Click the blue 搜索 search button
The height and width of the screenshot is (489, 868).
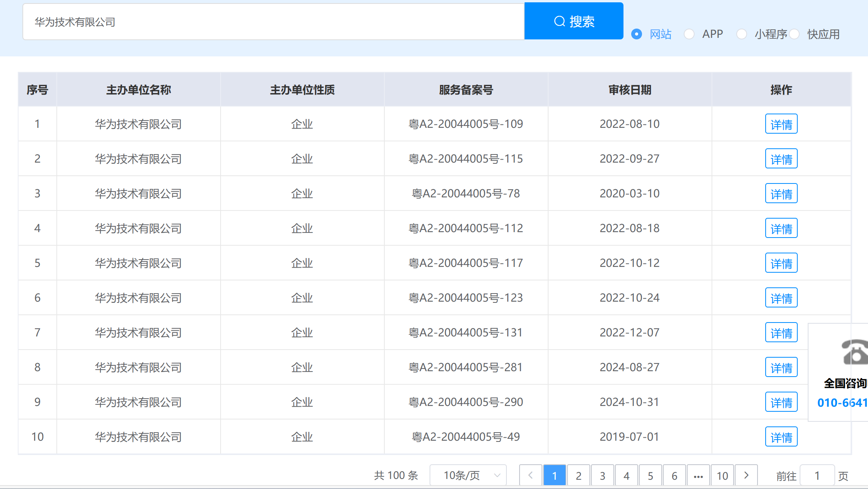[574, 21]
